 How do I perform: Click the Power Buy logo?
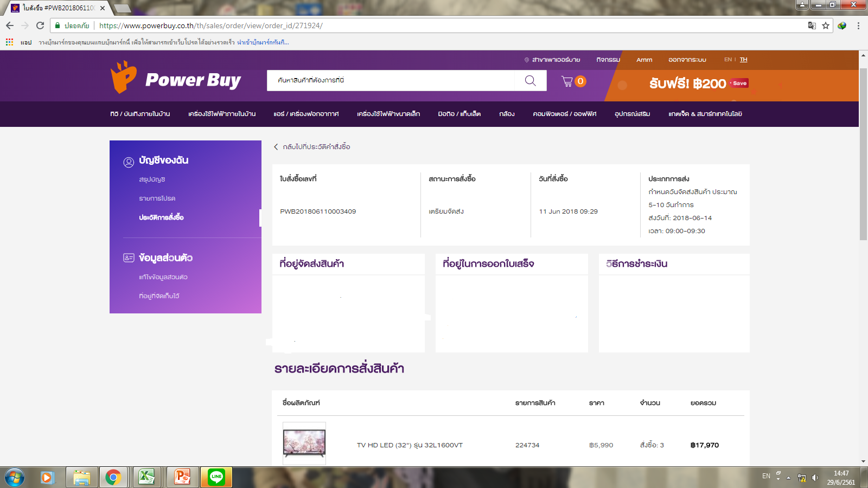point(176,78)
